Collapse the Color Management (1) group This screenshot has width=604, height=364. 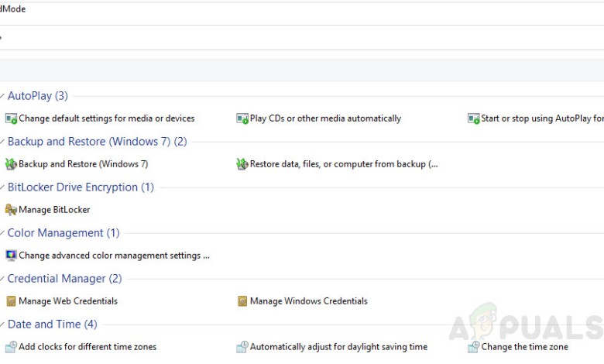tap(2, 233)
